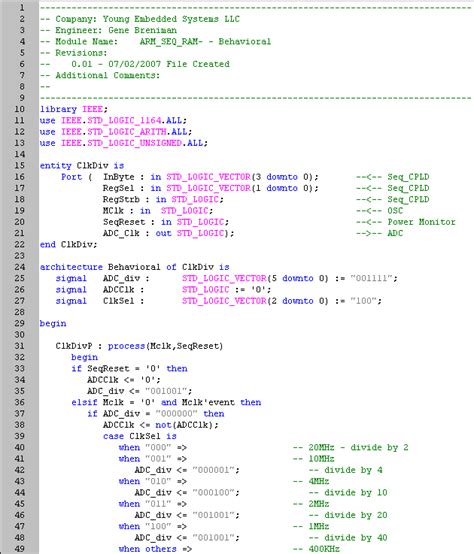This screenshot has width=474, height=554.
Task: Click the 'if ADC_div = "000000" then' line
Action: [155, 414]
